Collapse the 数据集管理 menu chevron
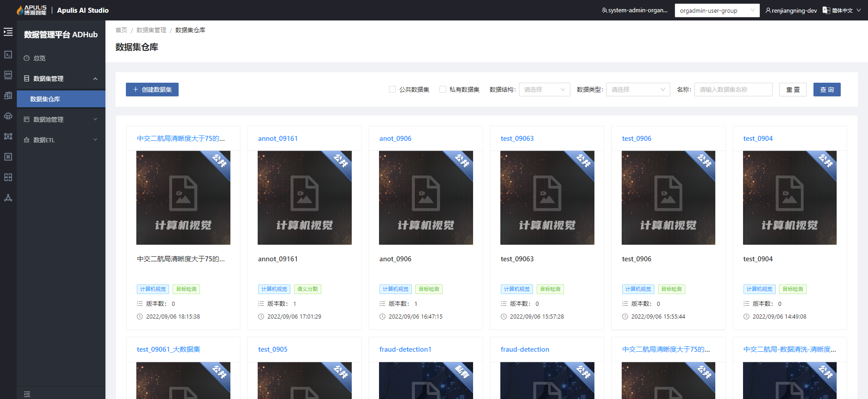Image resolution: width=868 pixels, height=399 pixels. pos(95,79)
